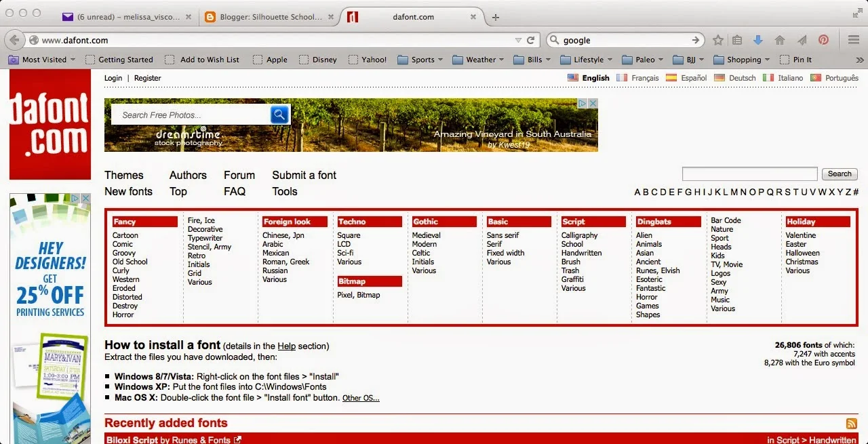Open external link icon beside Runes & Fonts
Viewport: 868px width, 444px height.
[x=237, y=440]
